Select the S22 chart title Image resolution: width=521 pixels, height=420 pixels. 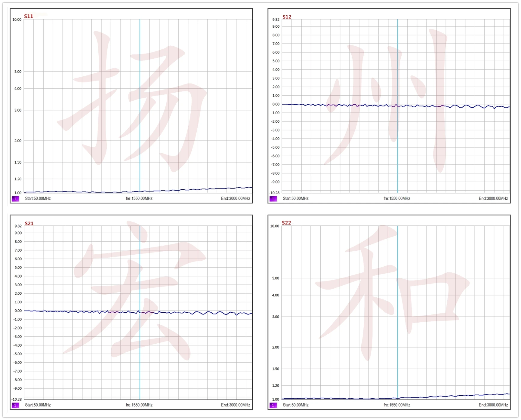286,223
